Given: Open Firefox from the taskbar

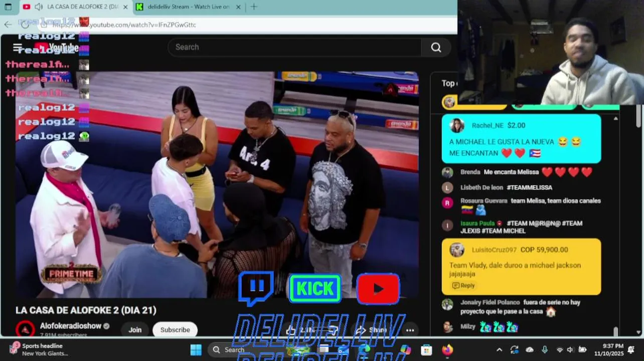Looking at the screenshot, I should [447, 349].
